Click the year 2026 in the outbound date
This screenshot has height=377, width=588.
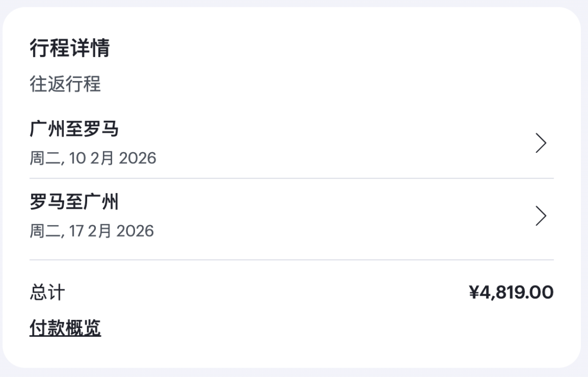(137, 158)
